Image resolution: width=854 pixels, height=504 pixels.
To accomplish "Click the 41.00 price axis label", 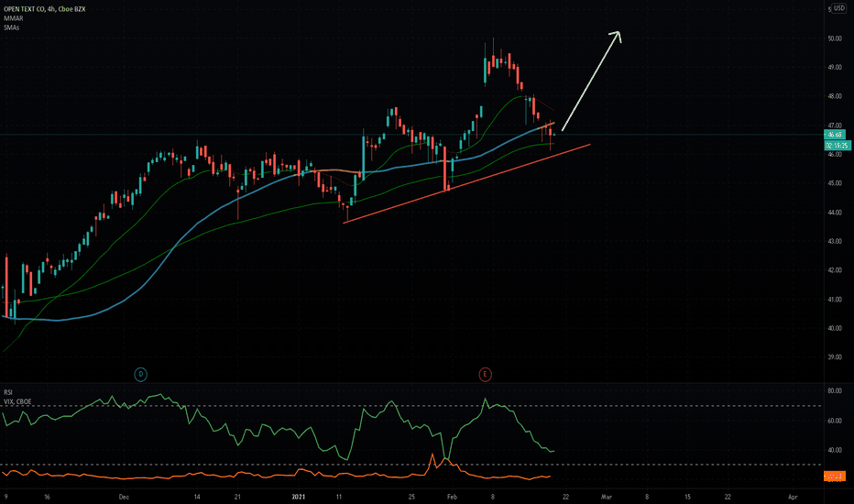I will [x=835, y=300].
